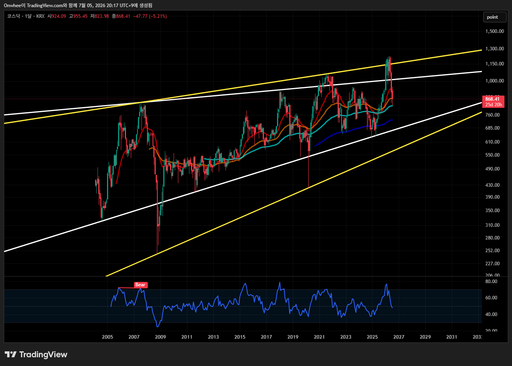512x366 pixels.
Task: Click the 1,000.00 price axis label
Action: click(494, 81)
